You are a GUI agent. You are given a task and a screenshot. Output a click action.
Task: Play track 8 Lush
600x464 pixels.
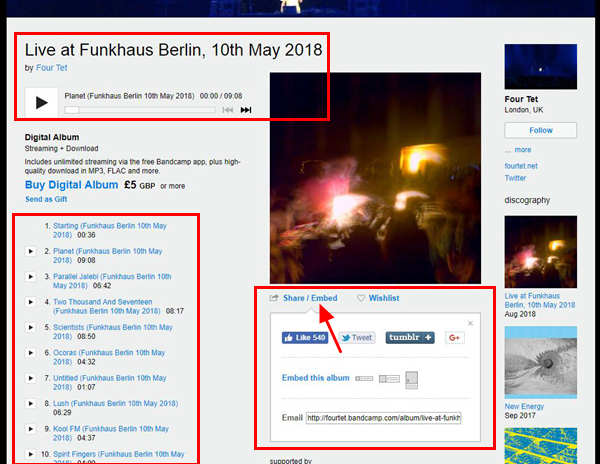(31, 404)
